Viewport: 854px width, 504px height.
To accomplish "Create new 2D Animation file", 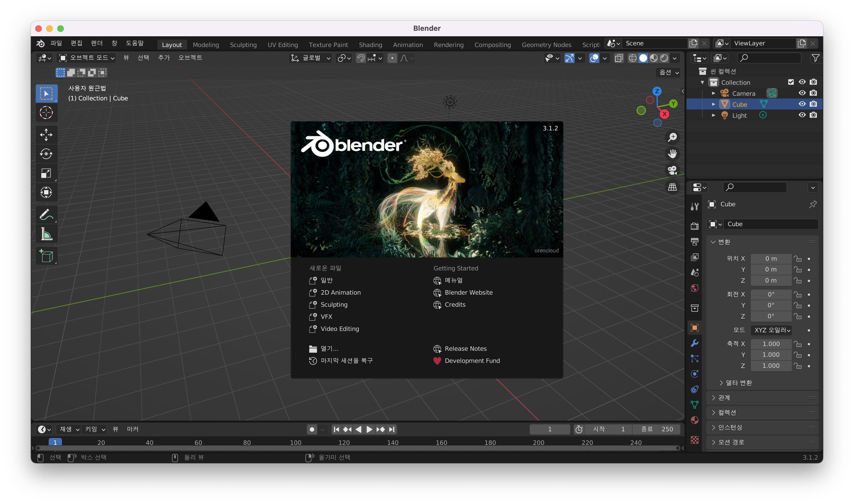I will click(x=335, y=292).
